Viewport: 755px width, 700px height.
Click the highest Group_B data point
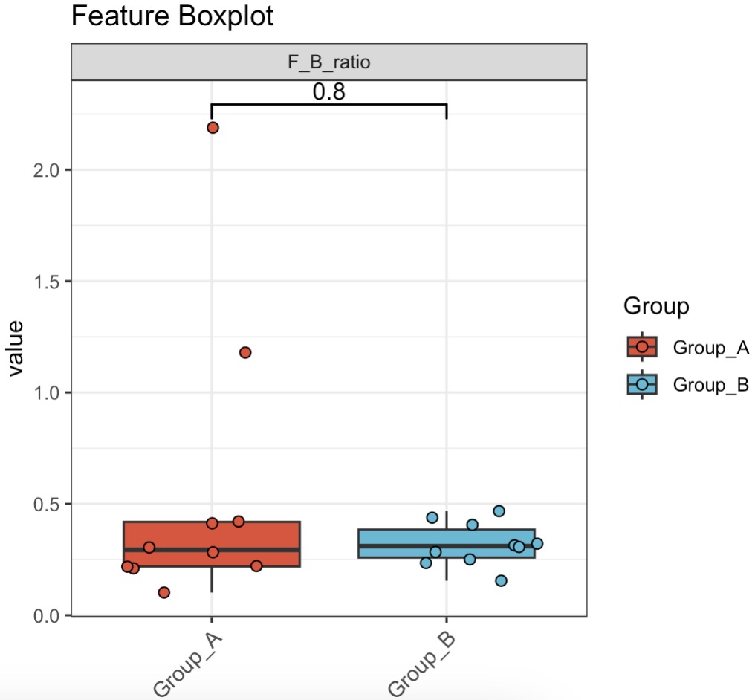click(499, 511)
